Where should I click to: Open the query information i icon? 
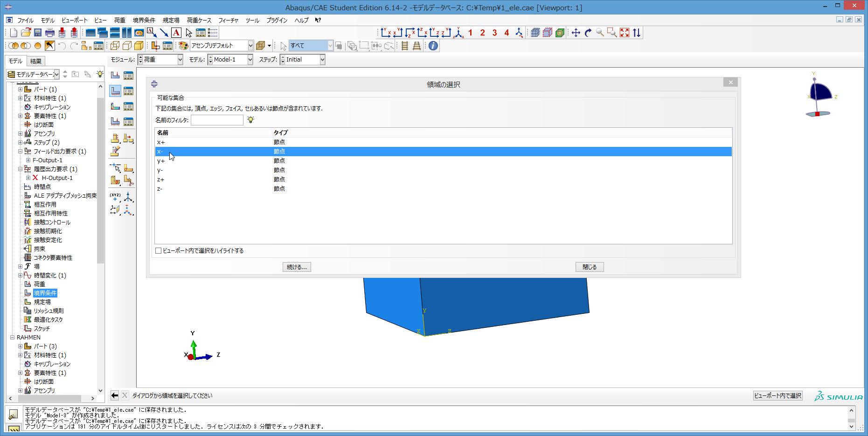433,46
